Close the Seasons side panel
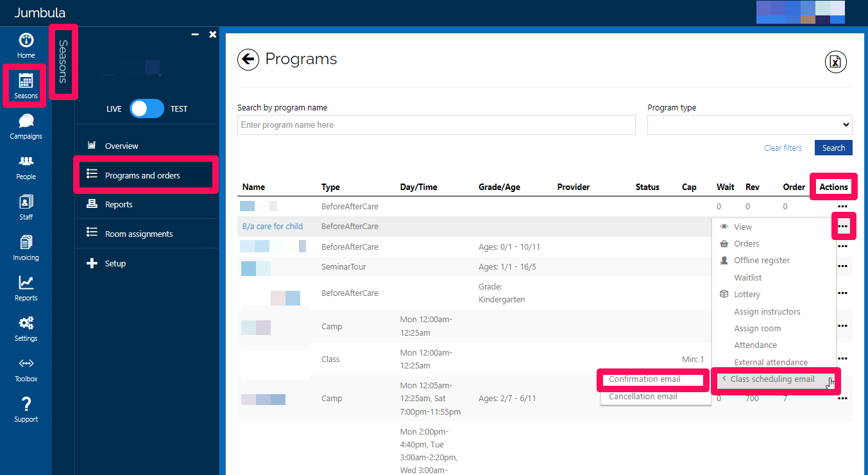 [x=212, y=35]
